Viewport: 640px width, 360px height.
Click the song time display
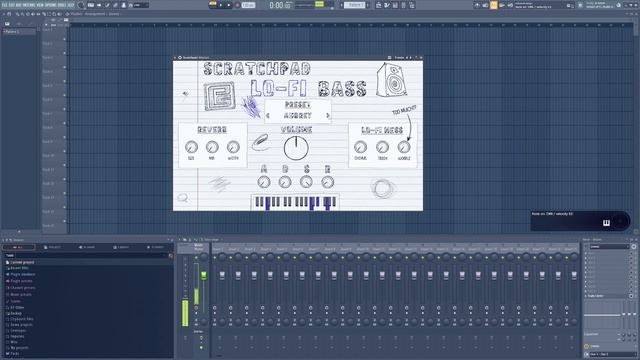(x=281, y=5)
